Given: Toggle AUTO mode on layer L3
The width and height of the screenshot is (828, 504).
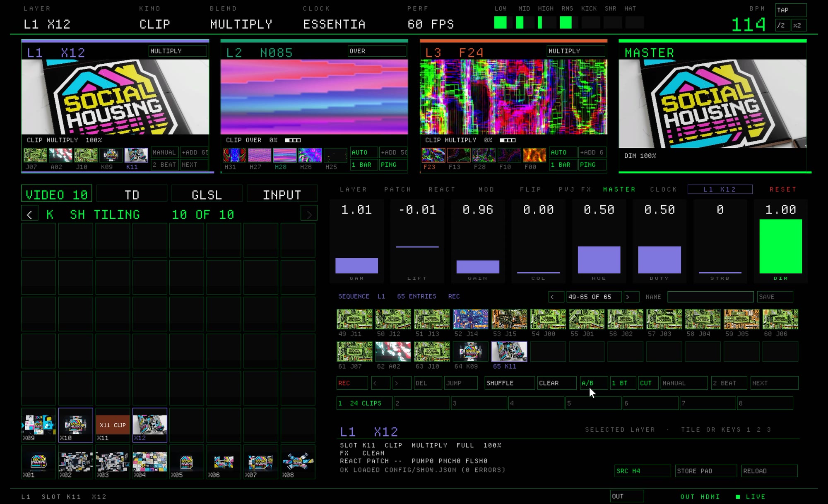Looking at the screenshot, I should (563, 152).
